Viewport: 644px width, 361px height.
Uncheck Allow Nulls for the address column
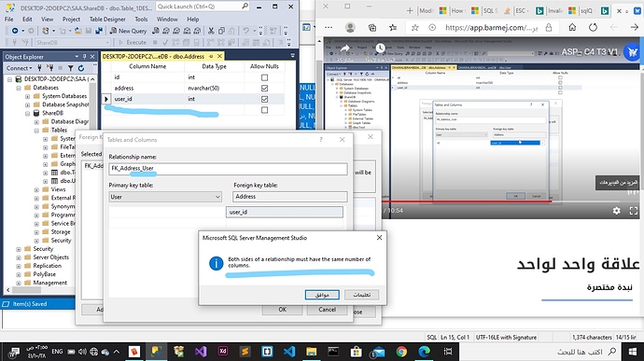pyautogui.click(x=264, y=88)
